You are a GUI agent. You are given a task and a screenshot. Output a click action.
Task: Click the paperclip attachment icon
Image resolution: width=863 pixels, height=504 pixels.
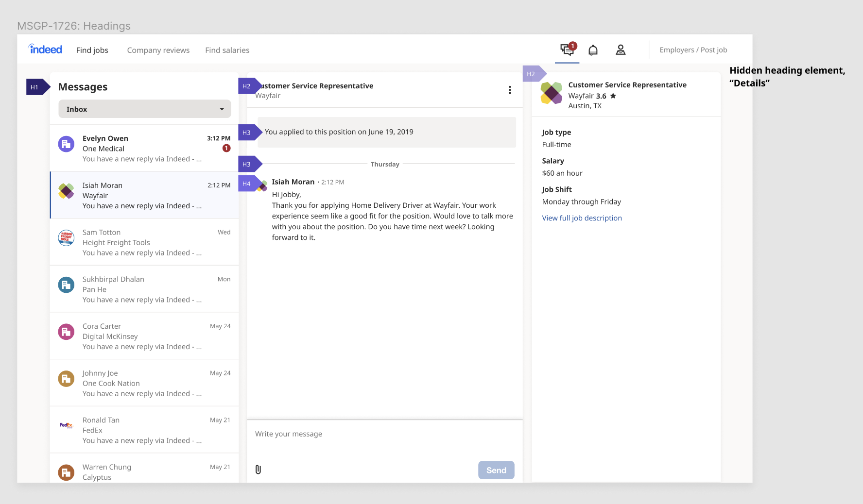click(258, 470)
